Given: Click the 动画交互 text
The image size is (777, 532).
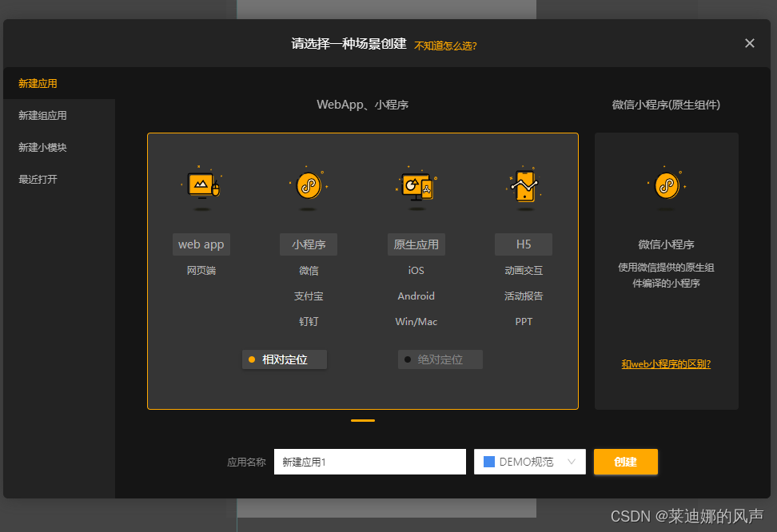Looking at the screenshot, I should click(x=524, y=271).
